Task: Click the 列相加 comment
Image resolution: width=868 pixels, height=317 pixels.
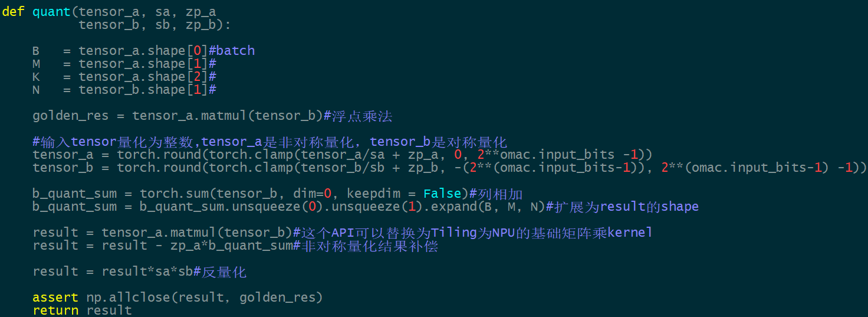Action: tap(499, 194)
